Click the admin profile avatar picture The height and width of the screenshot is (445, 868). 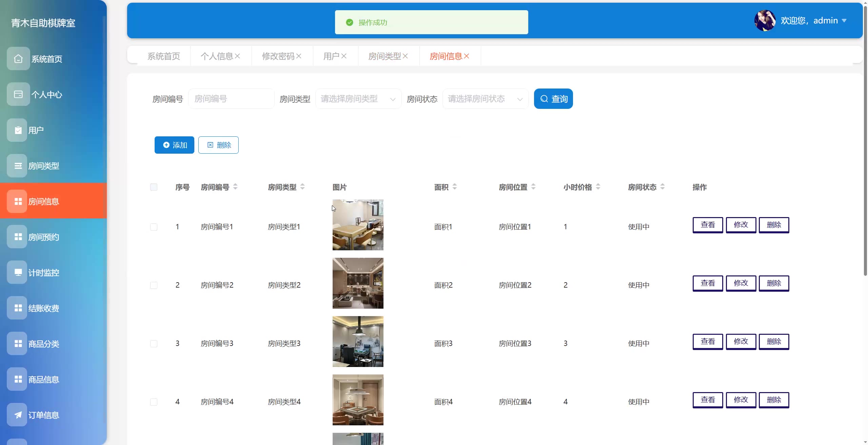click(x=765, y=20)
